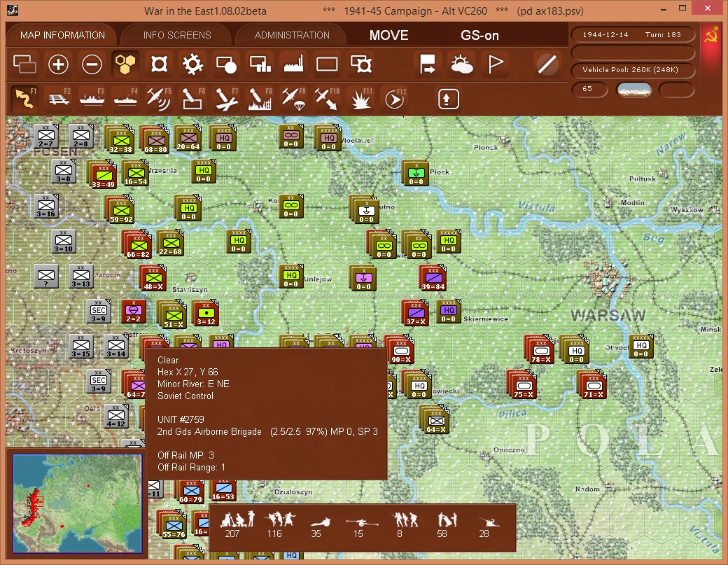Select the HQ counter east of Otwock
This screenshot has width=728, height=565.
[641, 347]
